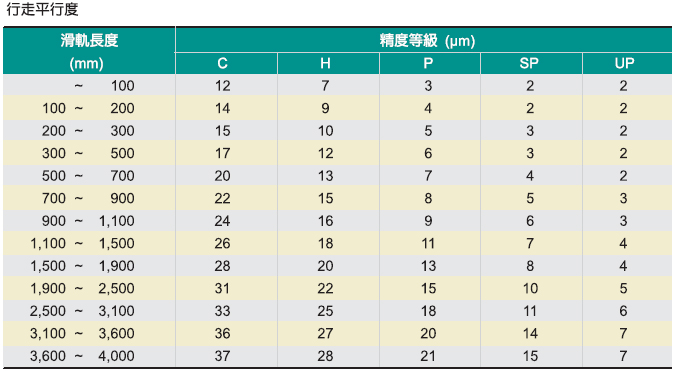Click the 100 ~ 200 length row

(x=338, y=108)
